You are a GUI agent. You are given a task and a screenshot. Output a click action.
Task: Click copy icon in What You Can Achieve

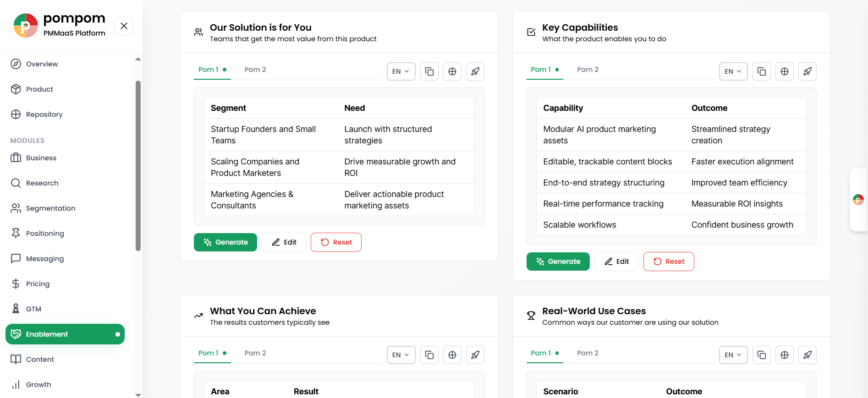429,355
